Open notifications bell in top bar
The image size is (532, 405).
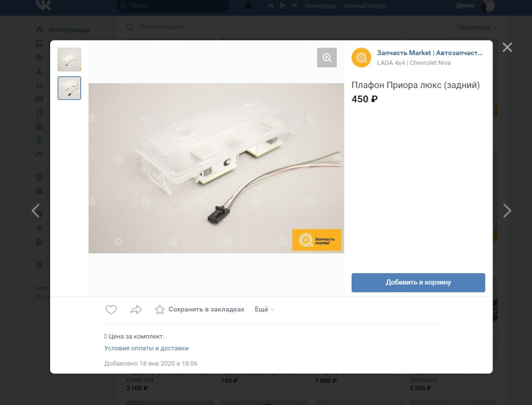[248, 6]
